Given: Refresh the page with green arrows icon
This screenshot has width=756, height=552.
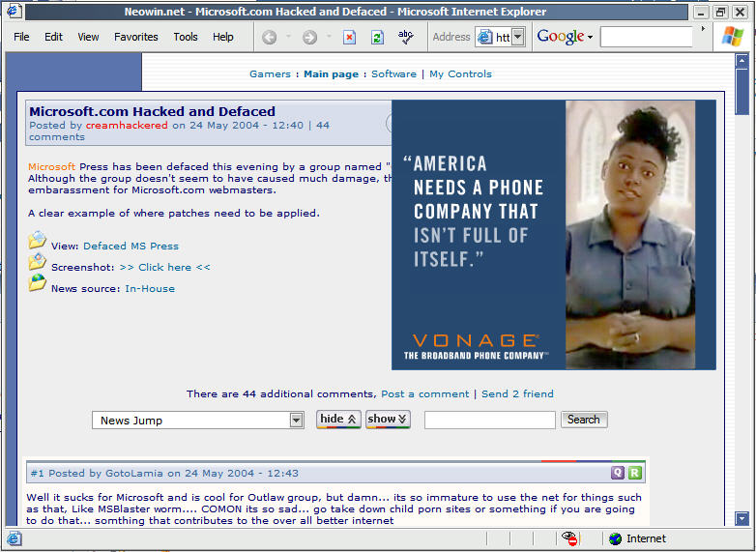Looking at the screenshot, I should [x=378, y=37].
